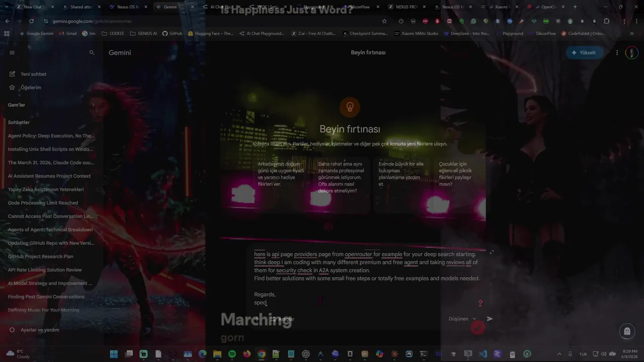Switch to the SiliconFlow browser tab
644x362 pixels.
pos(359,7)
